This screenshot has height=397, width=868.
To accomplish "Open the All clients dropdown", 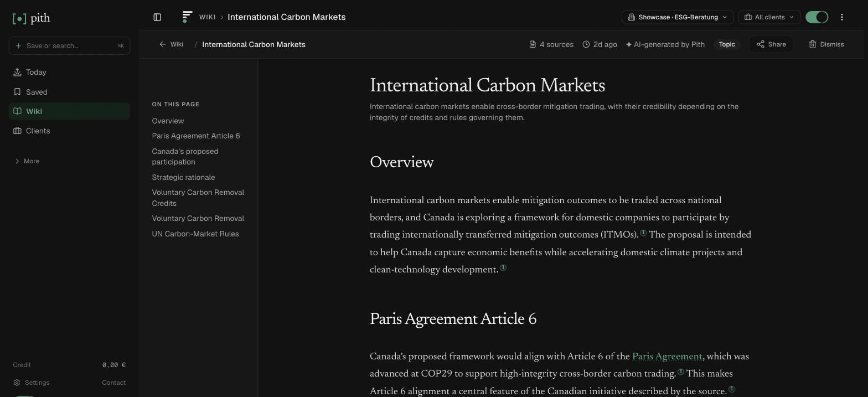I will point(769,17).
